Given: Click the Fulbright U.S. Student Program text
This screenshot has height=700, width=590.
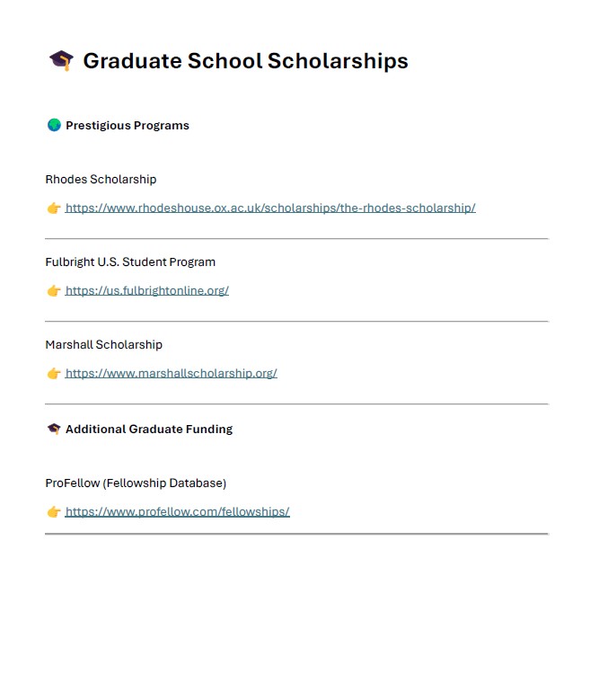Looking at the screenshot, I should tap(130, 262).
